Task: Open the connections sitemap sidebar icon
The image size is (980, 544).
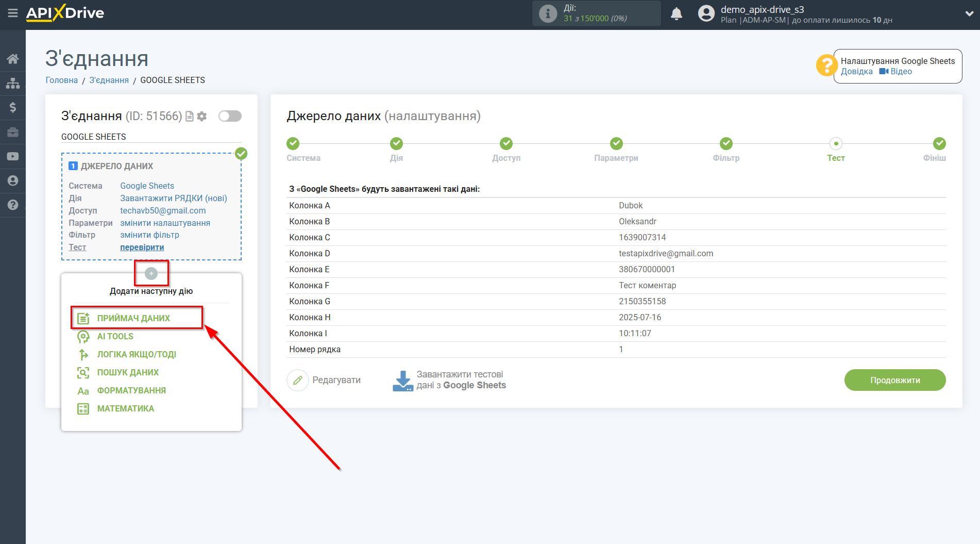Action: point(13,83)
